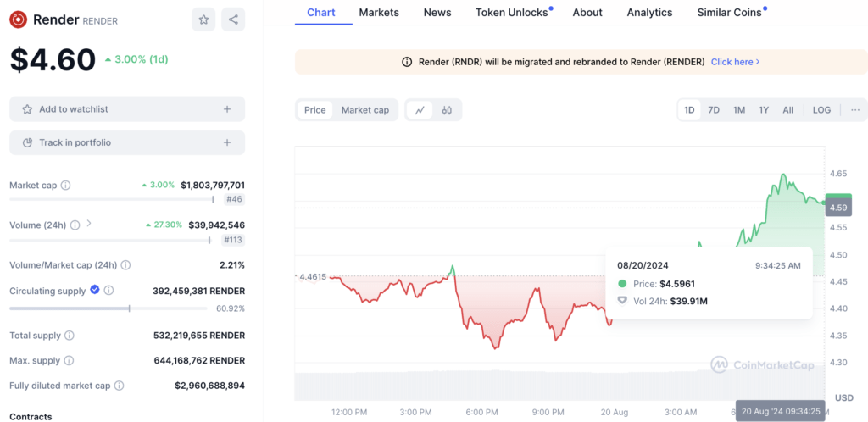The width and height of the screenshot is (868, 422).
Task: Click the 'Click here' migration link
Action: pyautogui.click(x=735, y=62)
